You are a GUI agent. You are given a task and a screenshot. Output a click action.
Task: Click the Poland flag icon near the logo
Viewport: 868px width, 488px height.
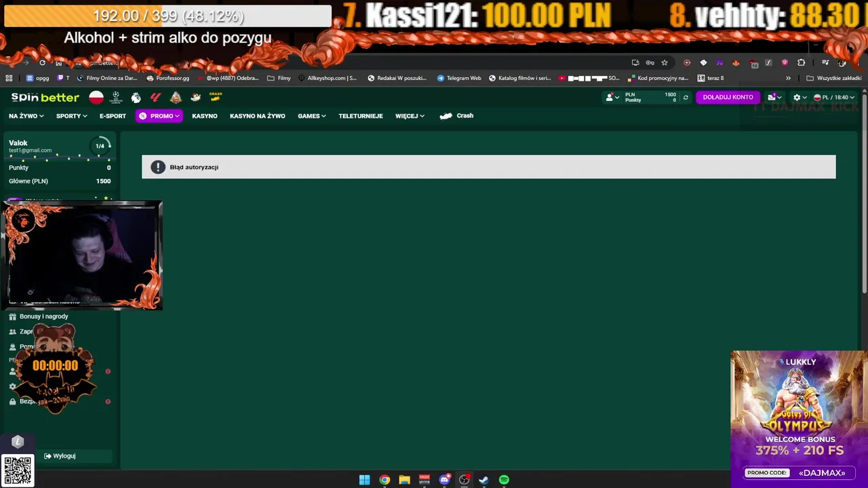pos(96,98)
